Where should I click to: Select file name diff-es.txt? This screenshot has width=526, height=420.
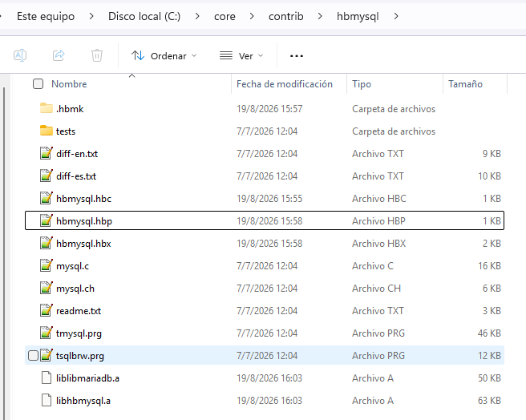(x=76, y=176)
